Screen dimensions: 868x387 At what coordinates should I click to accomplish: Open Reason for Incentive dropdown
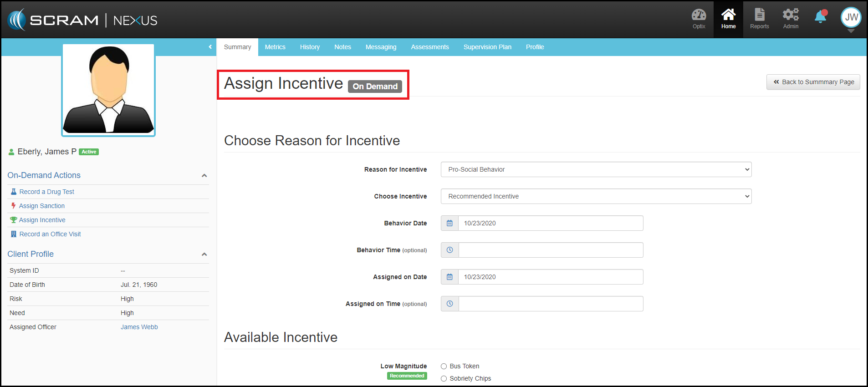[x=596, y=169]
